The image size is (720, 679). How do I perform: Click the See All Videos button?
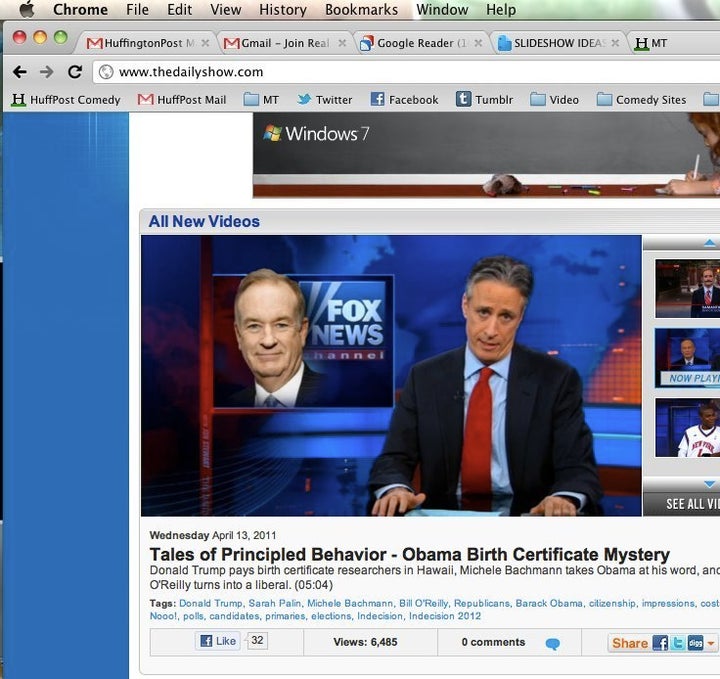click(x=682, y=504)
